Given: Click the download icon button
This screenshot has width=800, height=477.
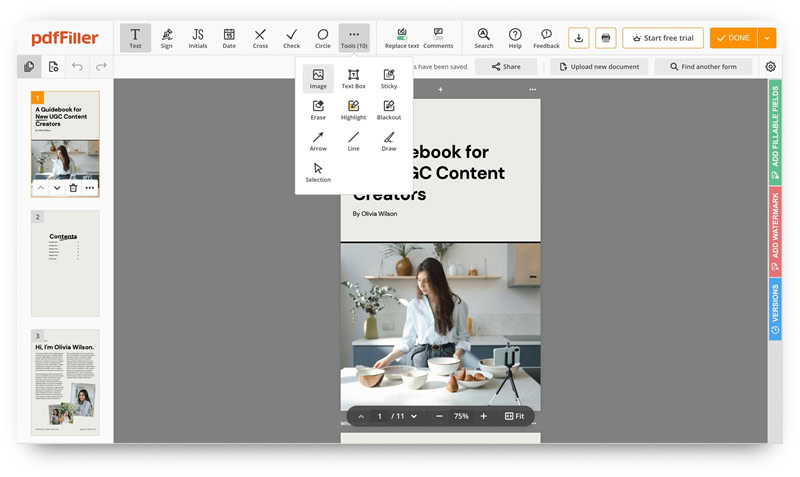Looking at the screenshot, I should click(579, 38).
